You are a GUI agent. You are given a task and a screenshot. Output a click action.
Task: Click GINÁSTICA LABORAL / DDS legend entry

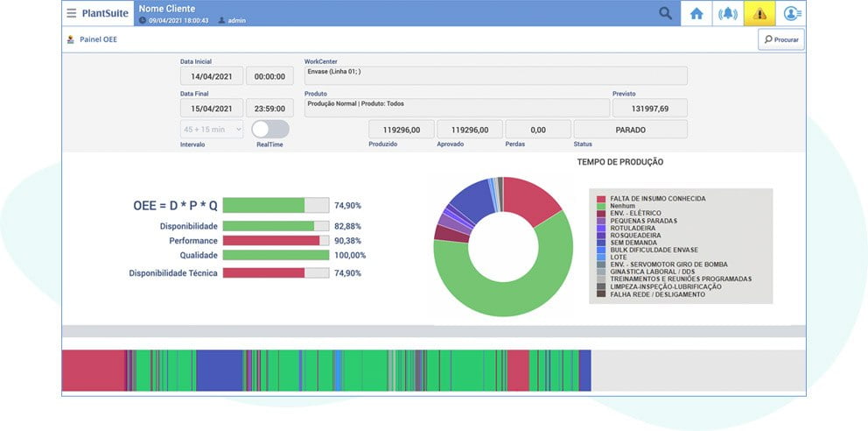point(646,272)
